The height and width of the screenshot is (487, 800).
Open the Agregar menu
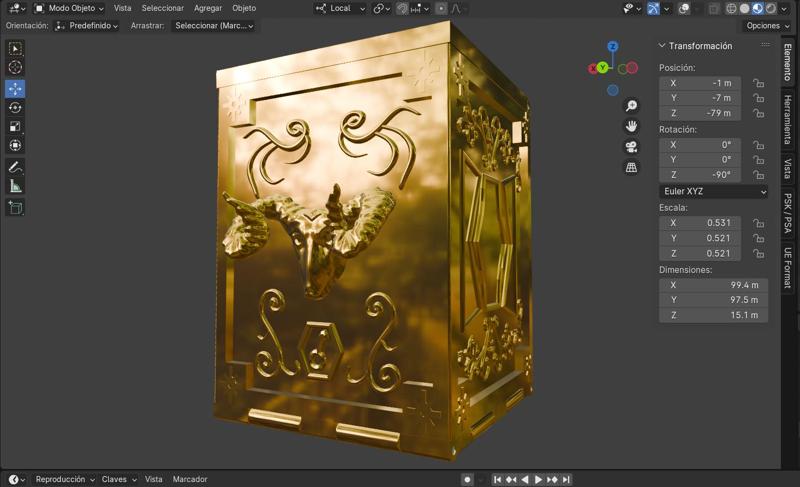point(208,8)
